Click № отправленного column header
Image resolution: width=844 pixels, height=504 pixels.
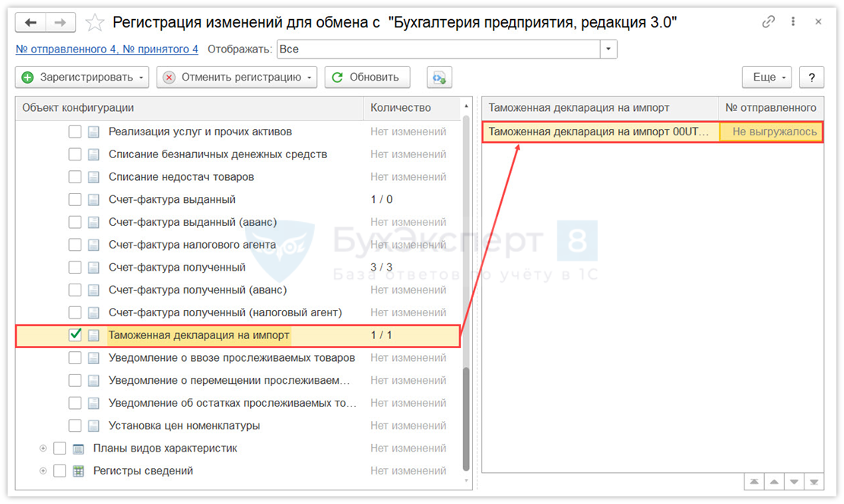(771, 108)
